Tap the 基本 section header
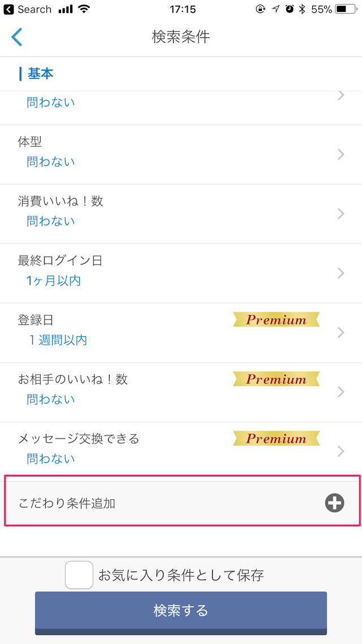 (x=40, y=74)
